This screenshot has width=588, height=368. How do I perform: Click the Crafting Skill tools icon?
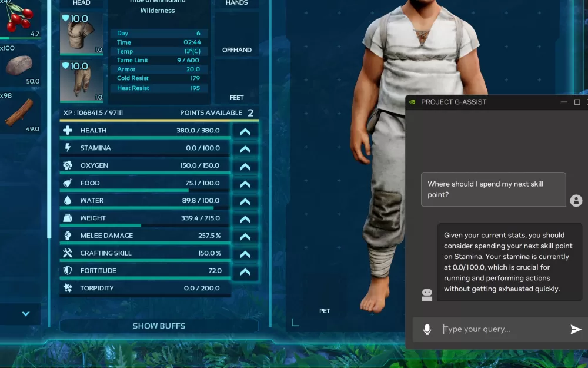68,253
